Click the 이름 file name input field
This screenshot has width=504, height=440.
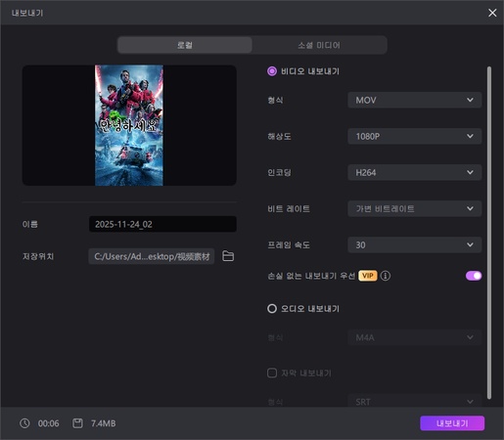[x=162, y=224]
